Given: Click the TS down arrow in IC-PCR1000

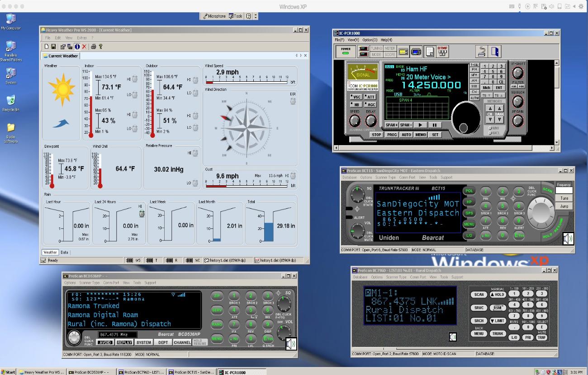Looking at the screenshot, I should click(x=486, y=95).
